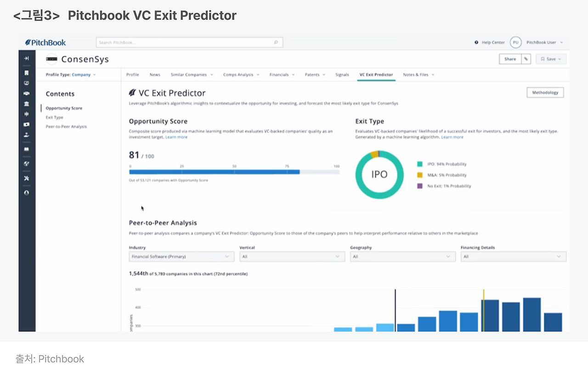The height and width of the screenshot is (376, 588).
Task: Click the Search PitchBook input field
Action: point(188,42)
